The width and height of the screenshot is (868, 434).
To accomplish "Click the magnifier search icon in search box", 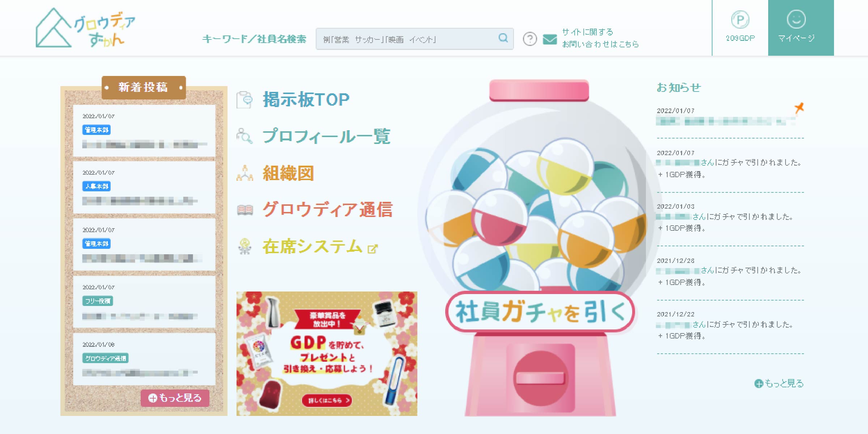I will pos(503,38).
